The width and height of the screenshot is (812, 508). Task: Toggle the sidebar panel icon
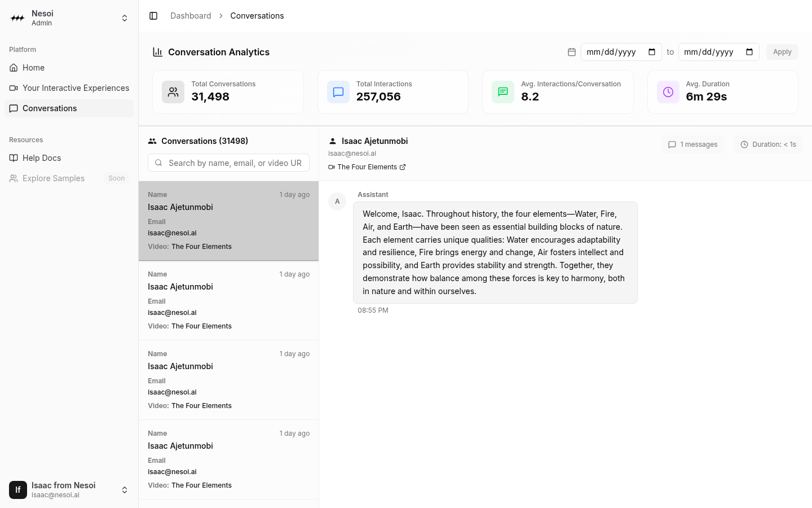point(153,16)
